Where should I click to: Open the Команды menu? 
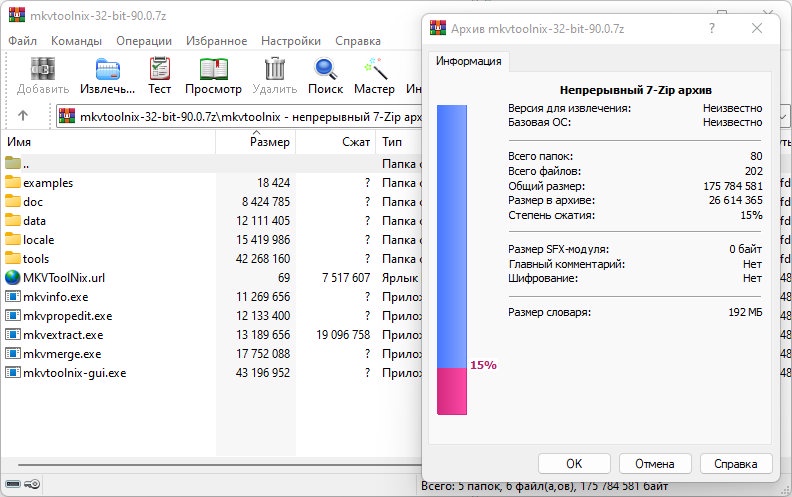[x=76, y=41]
